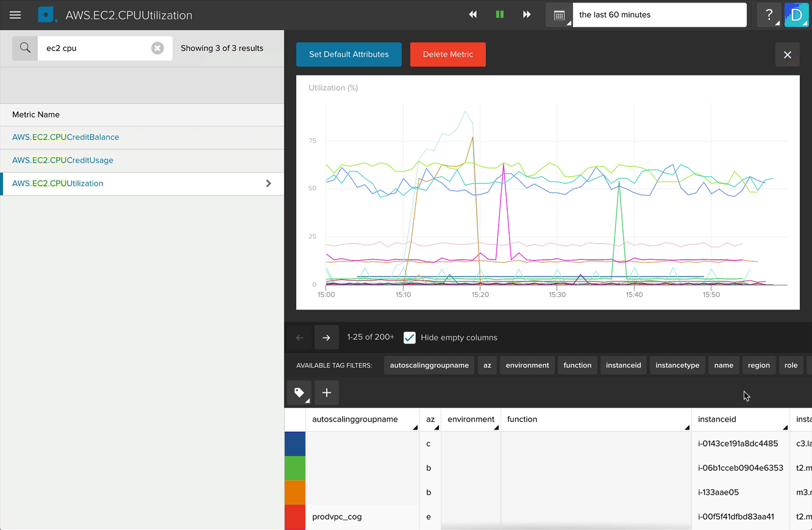812x530 pixels.
Task: Click Set Default Attributes button
Action: 349,54
